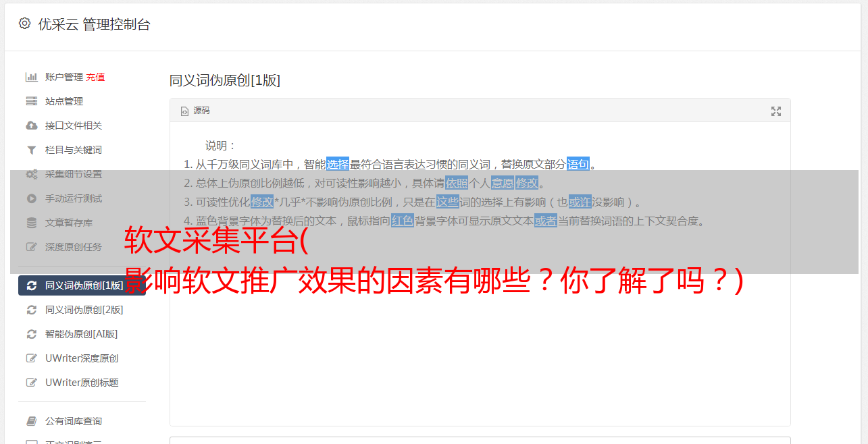Select the 文章暂存库 database icon
The height and width of the screenshot is (444, 868).
(x=31, y=223)
